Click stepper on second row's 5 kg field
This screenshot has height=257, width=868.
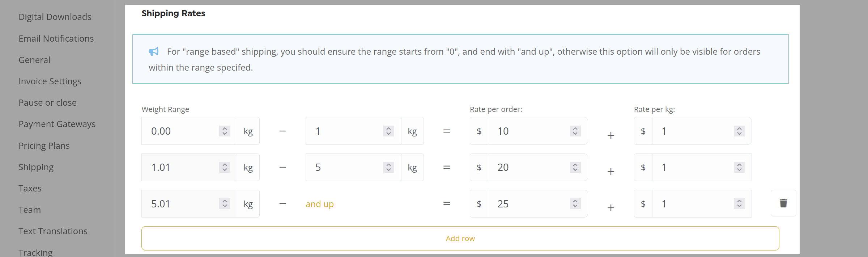(388, 167)
